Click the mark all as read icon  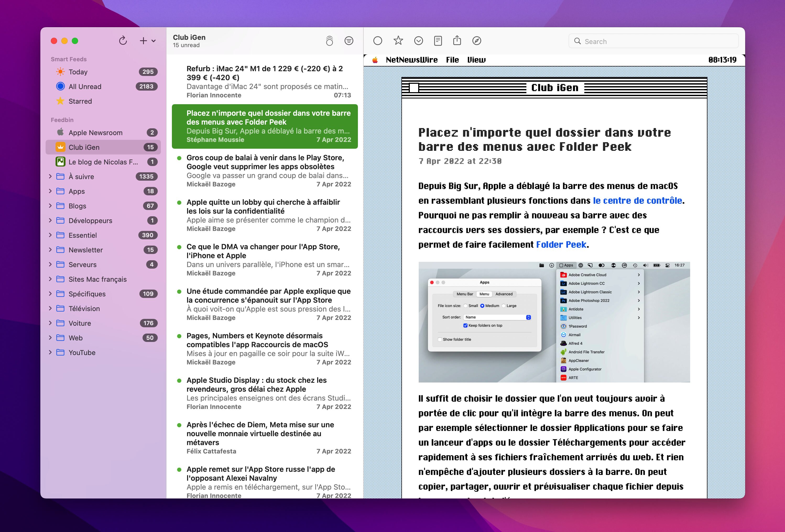329,41
